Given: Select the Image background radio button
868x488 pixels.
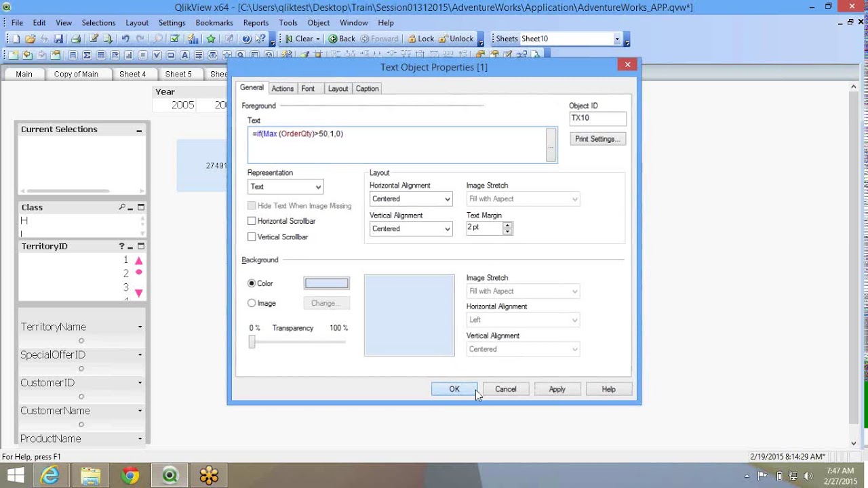Looking at the screenshot, I should click(x=252, y=304).
